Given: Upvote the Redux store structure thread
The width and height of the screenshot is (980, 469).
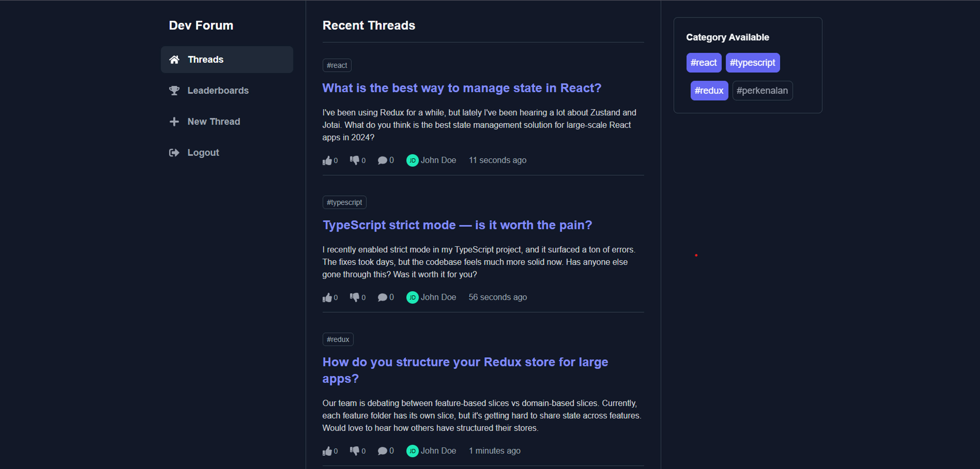Looking at the screenshot, I should click(x=327, y=451).
